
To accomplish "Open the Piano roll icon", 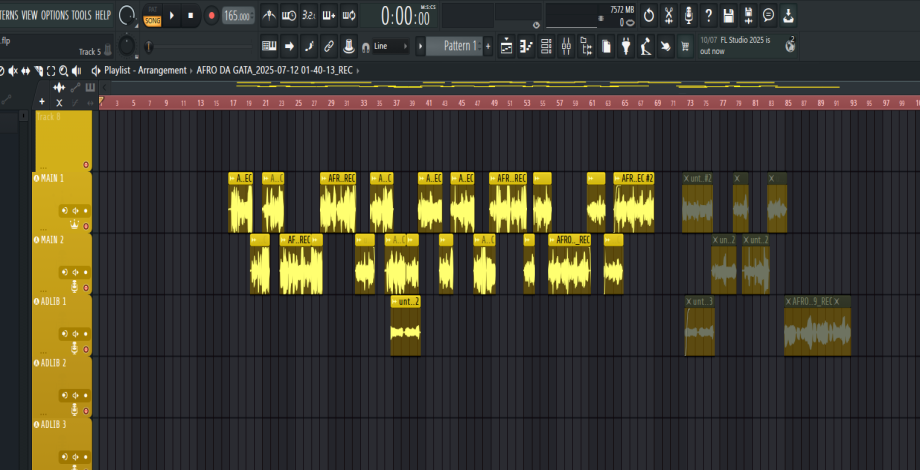I will click(526, 46).
